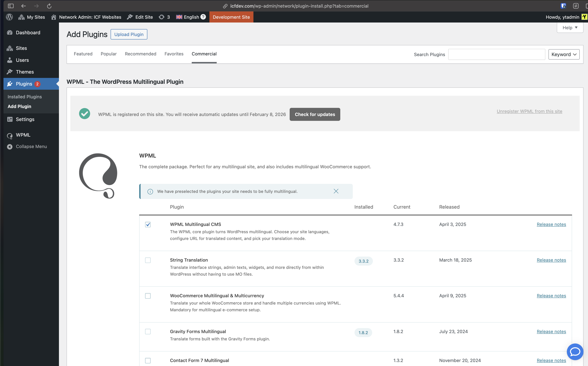The width and height of the screenshot is (588, 366).
Task: Reload the page with the refresh icon
Action: tap(49, 6)
